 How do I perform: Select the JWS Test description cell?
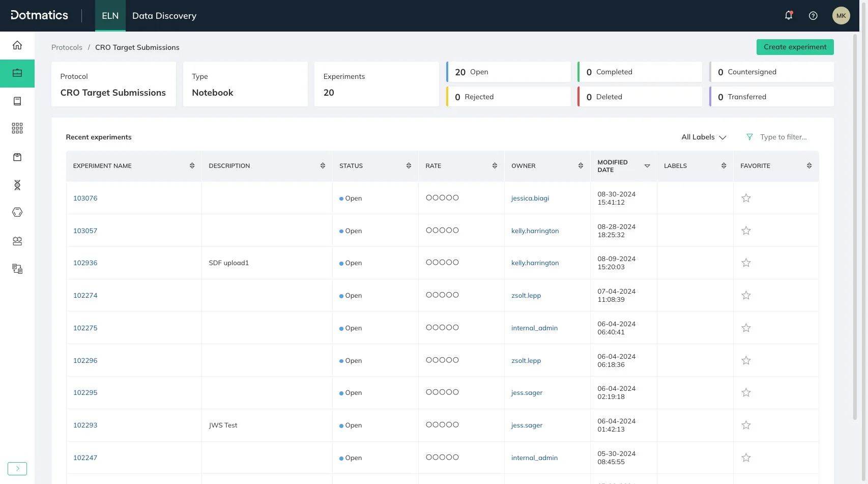[x=267, y=425]
